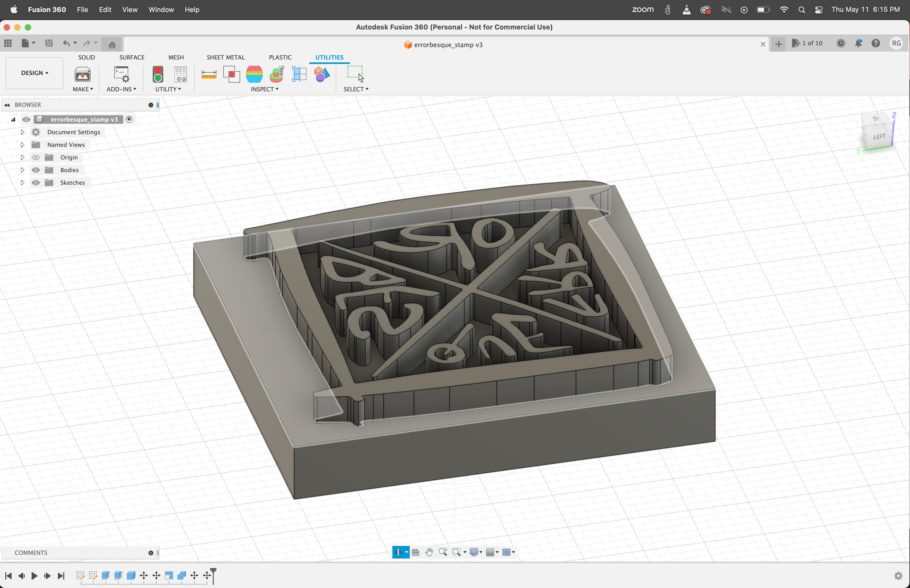Screen dimensions: 910x588
Task: Select the Pan hand tool
Action: (x=429, y=552)
